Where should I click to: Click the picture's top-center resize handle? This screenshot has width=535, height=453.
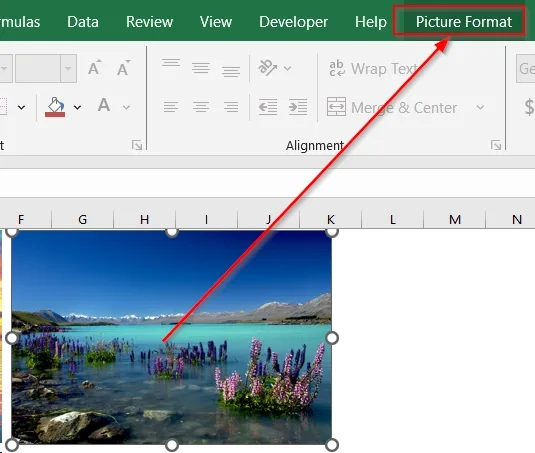(172, 232)
